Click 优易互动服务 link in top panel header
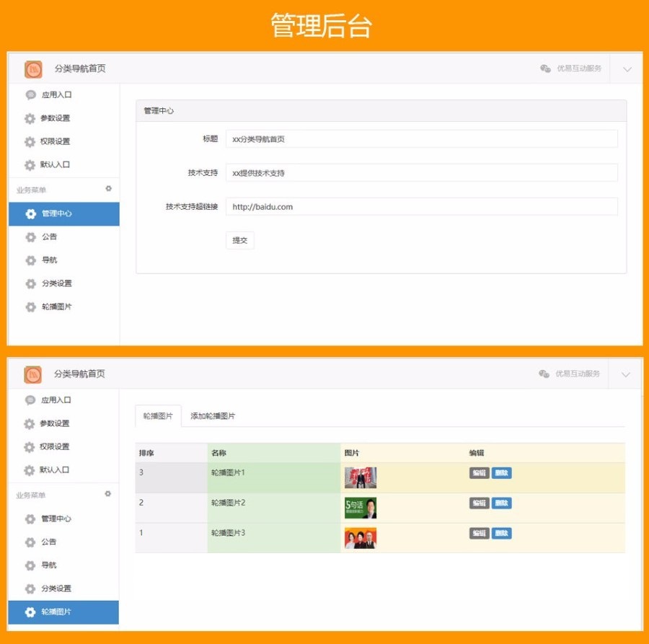 [579, 69]
